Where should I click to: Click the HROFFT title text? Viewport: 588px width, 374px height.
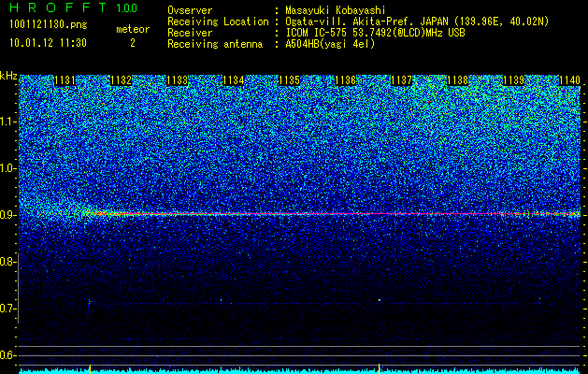pyautogui.click(x=58, y=7)
